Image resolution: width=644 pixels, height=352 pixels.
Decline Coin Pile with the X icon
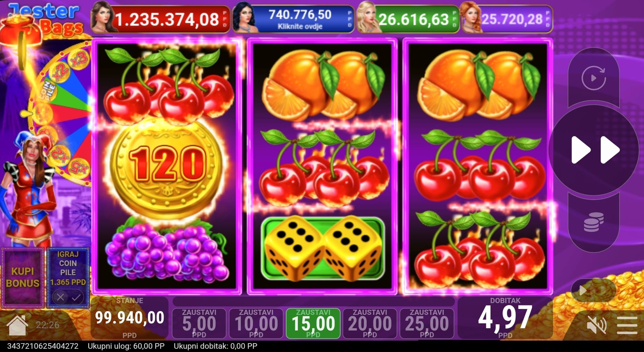pyautogui.click(x=60, y=297)
